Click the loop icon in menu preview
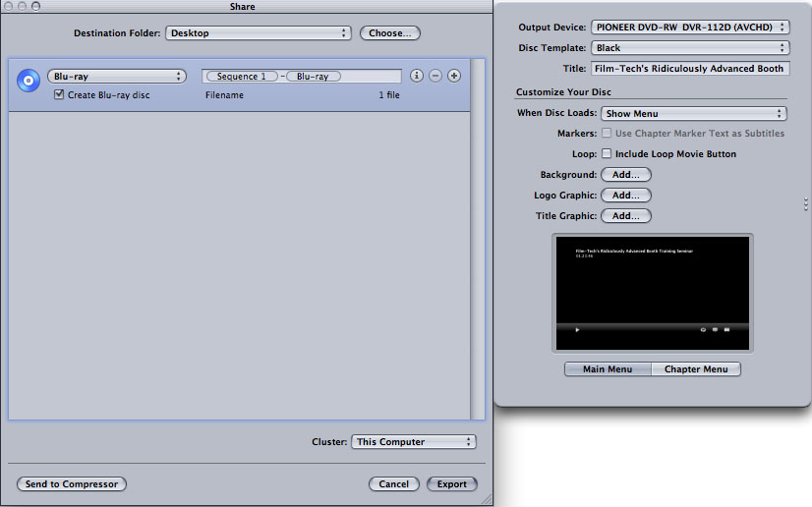Image resolution: width=812 pixels, height=507 pixels. tap(703, 329)
